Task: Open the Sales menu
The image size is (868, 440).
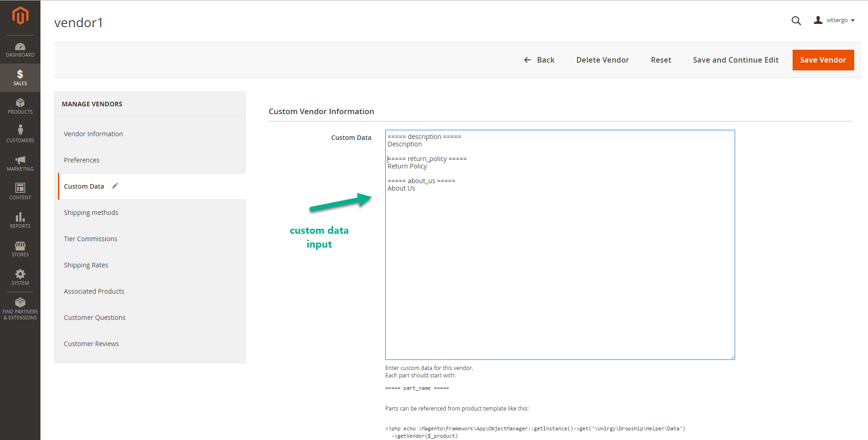Action: click(20, 78)
